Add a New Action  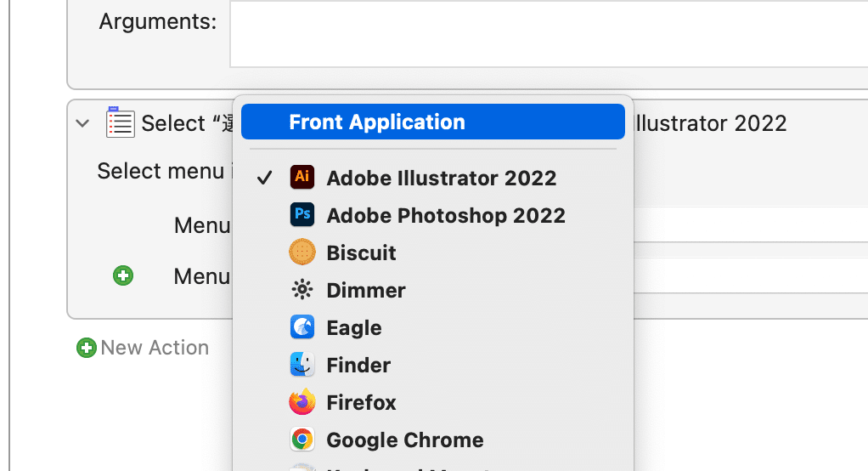click(x=143, y=348)
